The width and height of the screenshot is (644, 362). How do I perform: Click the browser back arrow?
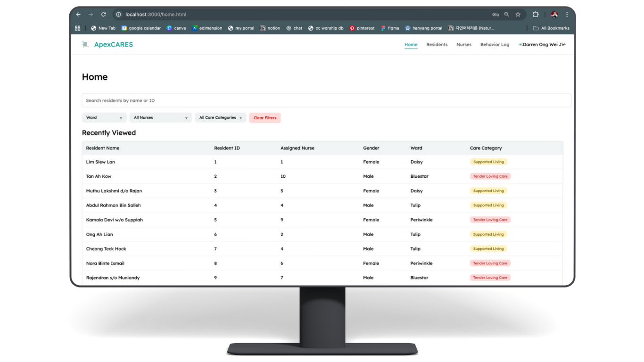pos(78,15)
